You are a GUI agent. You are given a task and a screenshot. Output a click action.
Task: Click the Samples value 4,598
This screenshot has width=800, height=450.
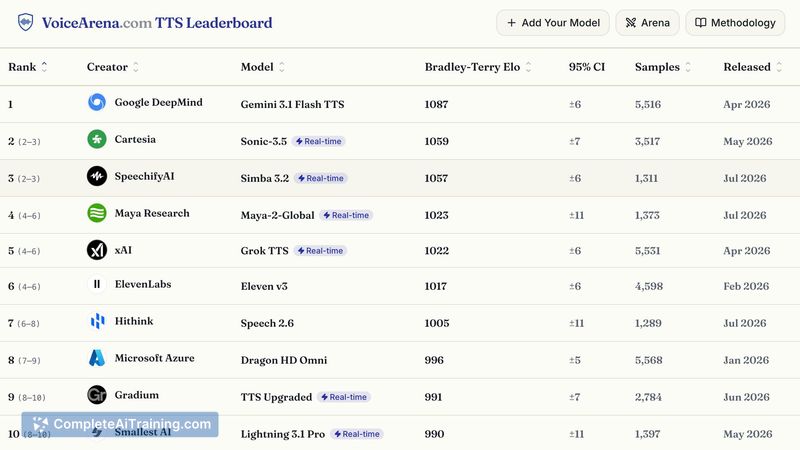649,286
